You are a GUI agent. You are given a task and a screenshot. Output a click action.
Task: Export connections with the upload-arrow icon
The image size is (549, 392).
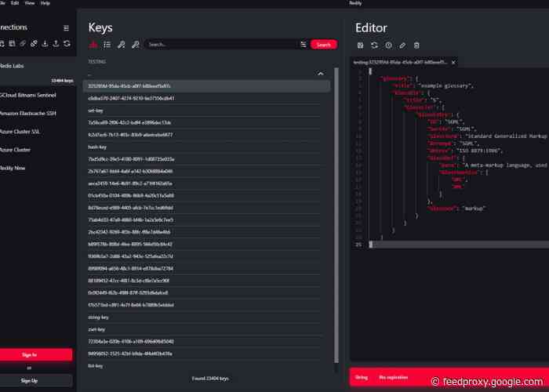[x=56, y=43]
